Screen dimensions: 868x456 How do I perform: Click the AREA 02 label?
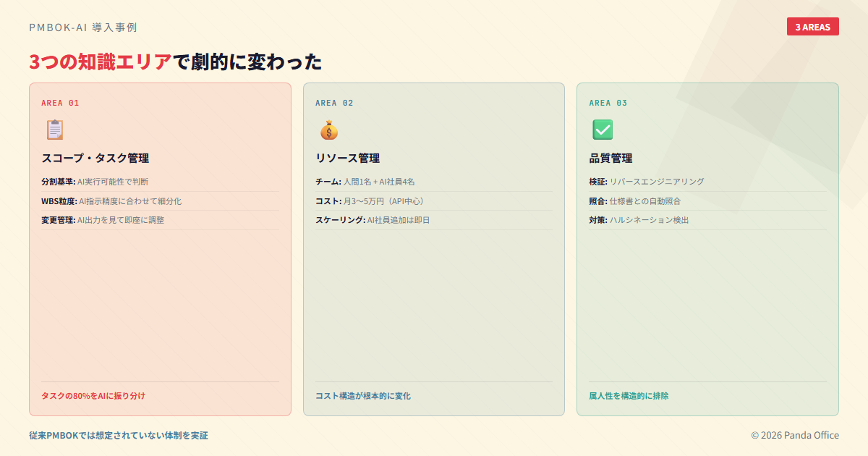(334, 103)
